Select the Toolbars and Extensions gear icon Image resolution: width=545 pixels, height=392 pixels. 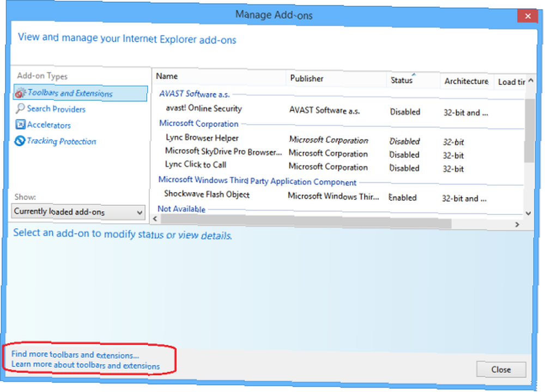pyautogui.click(x=21, y=93)
